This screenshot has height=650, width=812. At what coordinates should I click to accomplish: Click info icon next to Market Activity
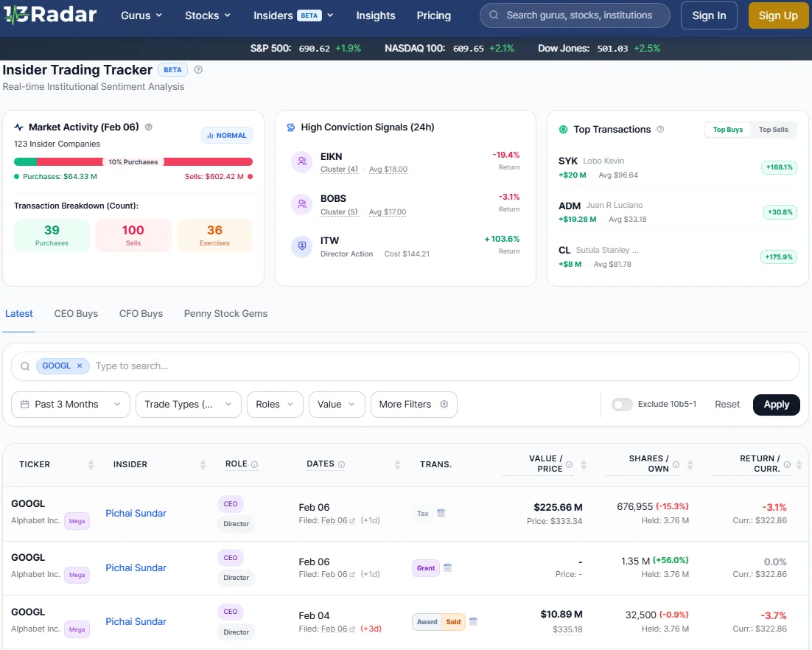tap(149, 127)
